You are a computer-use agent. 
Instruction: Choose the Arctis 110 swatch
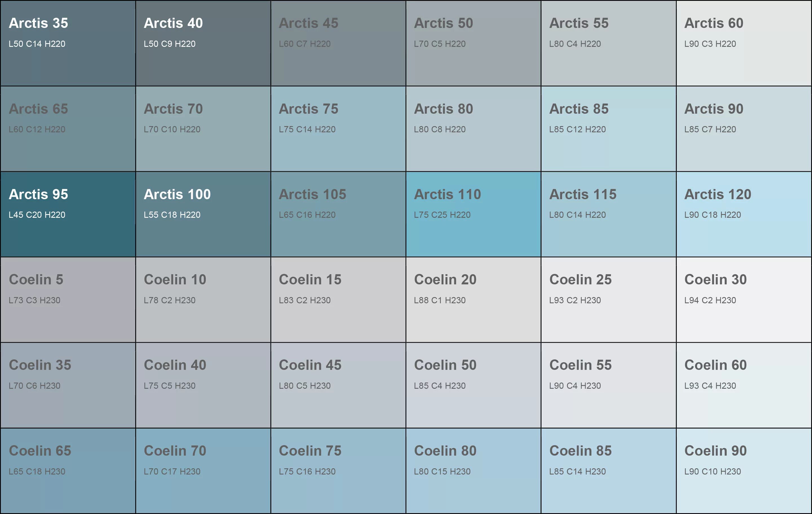pos(474,214)
